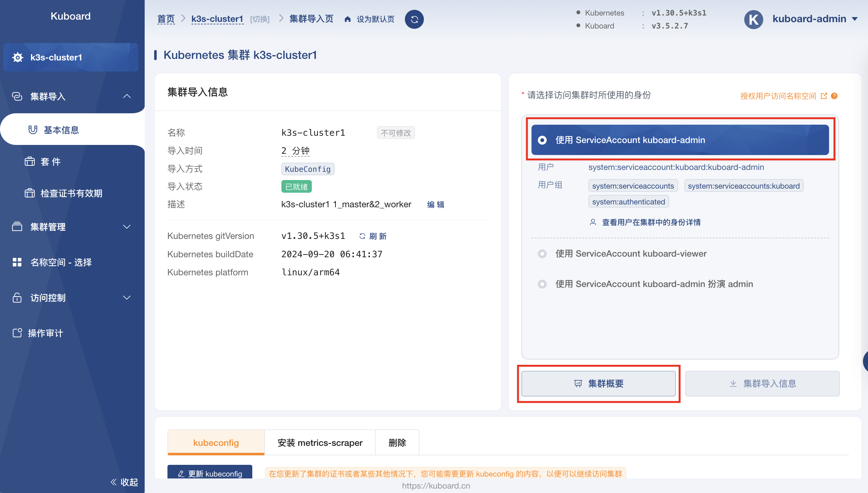Click the 2 分钟 import time value

click(295, 151)
